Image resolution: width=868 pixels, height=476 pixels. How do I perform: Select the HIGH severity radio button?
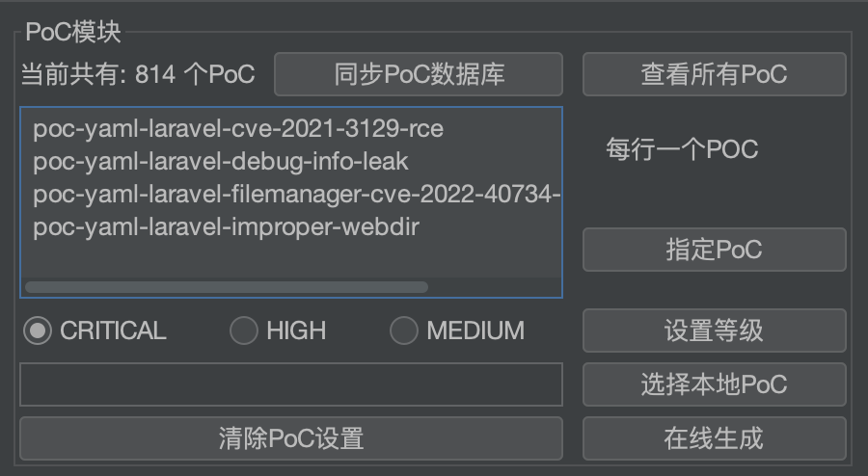(x=243, y=331)
